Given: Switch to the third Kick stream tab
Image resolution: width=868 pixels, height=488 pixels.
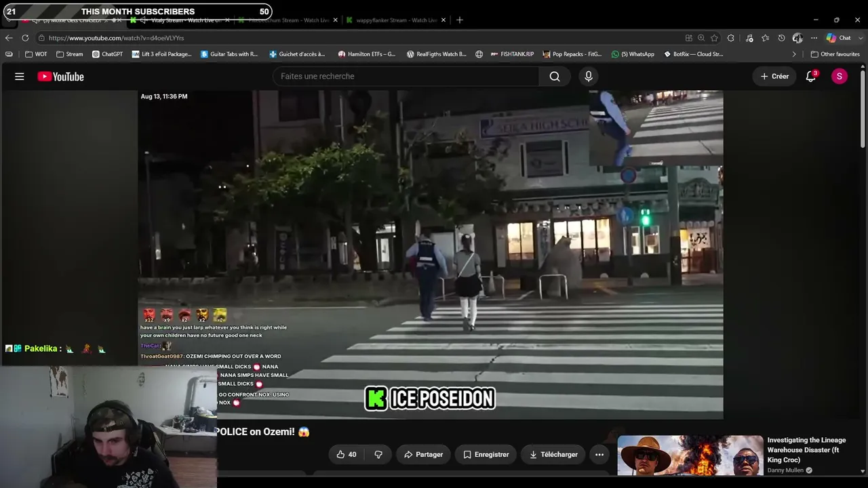Looking at the screenshot, I should pyautogui.click(x=288, y=20).
